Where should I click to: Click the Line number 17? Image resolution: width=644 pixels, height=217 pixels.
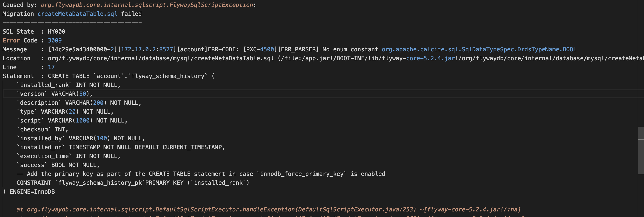[x=51, y=67]
